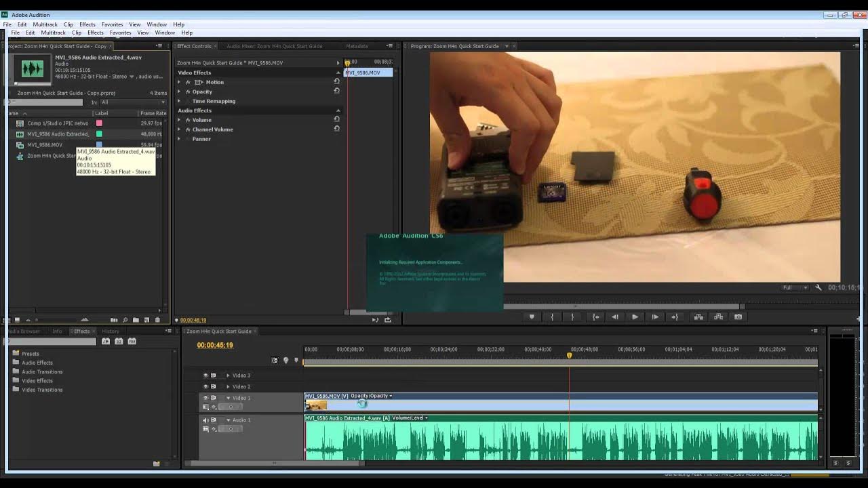Reset the Volume effect
Viewport: 868px width, 488px height.
click(336, 119)
